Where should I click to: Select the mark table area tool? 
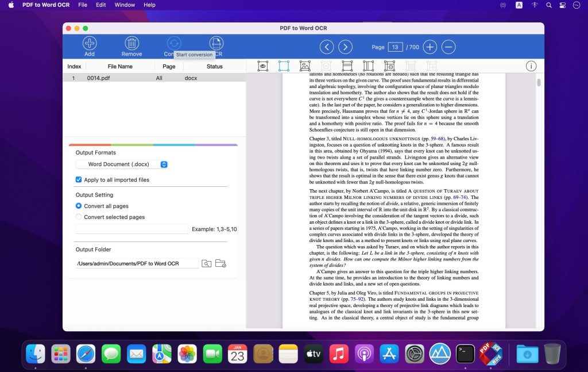347,66
